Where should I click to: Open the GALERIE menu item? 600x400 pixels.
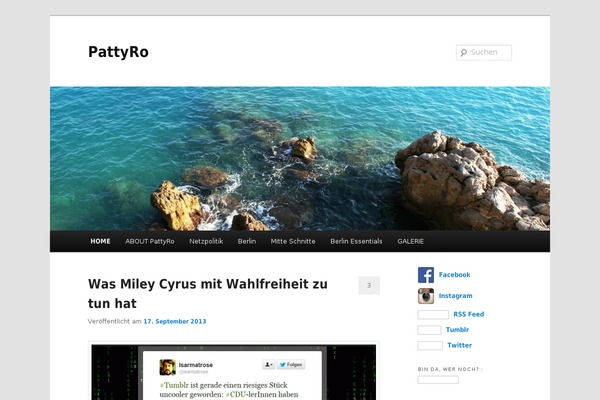coord(411,241)
